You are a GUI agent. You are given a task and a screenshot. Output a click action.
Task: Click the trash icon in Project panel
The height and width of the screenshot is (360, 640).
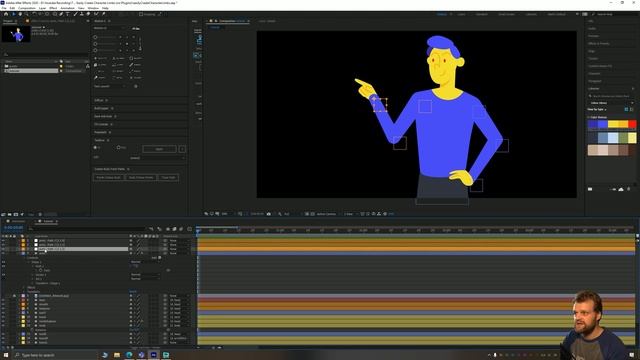(x=40, y=214)
